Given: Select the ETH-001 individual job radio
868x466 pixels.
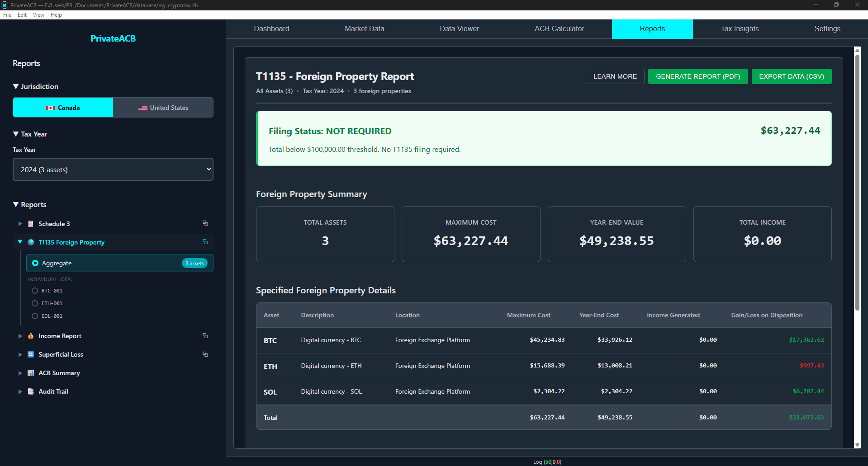Looking at the screenshot, I should pyautogui.click(x=35, y=303).
